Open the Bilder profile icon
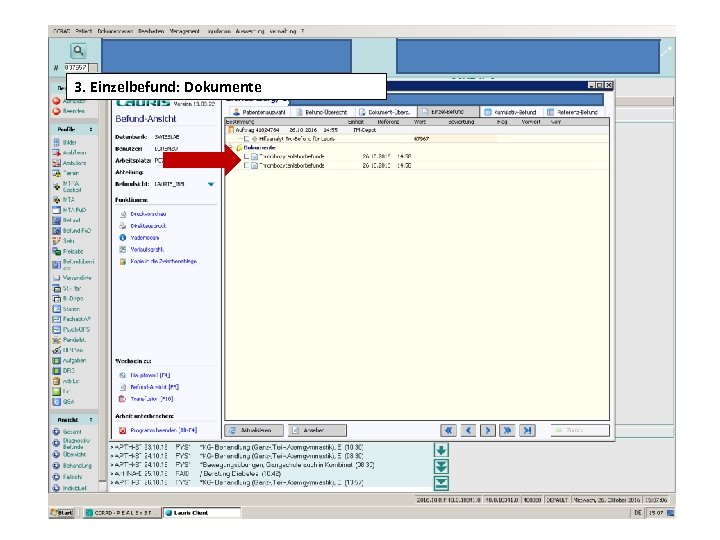 [56, 142]
